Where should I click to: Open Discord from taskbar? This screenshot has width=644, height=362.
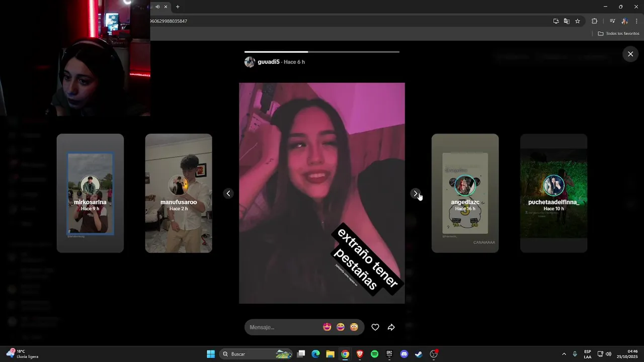(404, 354)
